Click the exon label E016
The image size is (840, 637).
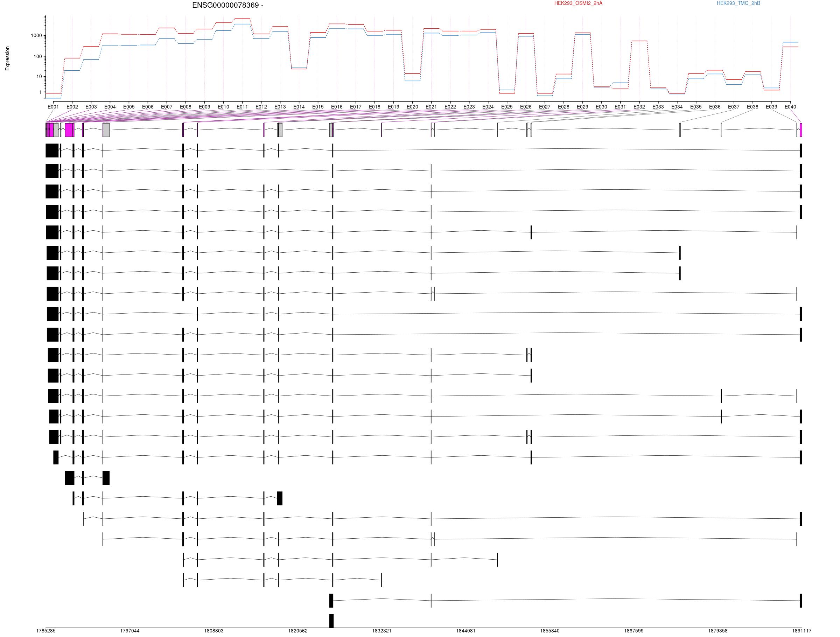(x=337, y=107)
